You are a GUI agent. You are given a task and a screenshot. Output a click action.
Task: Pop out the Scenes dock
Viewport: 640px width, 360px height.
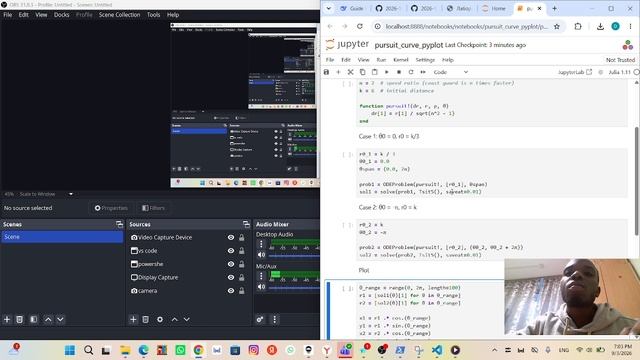[119, 224]
